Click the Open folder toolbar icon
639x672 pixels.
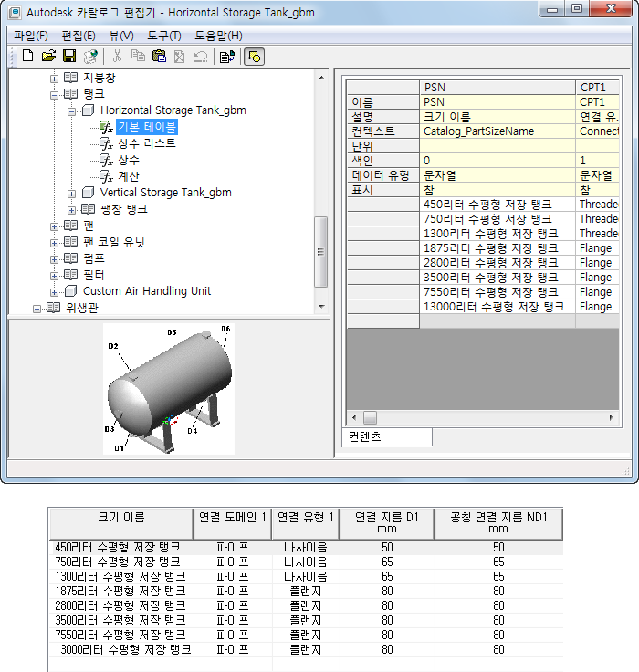49,56
